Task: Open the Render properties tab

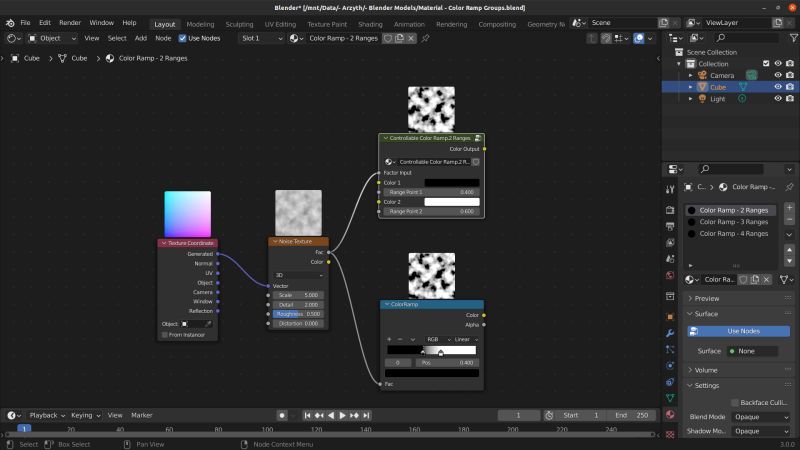Action: click(x=670, y=210)
